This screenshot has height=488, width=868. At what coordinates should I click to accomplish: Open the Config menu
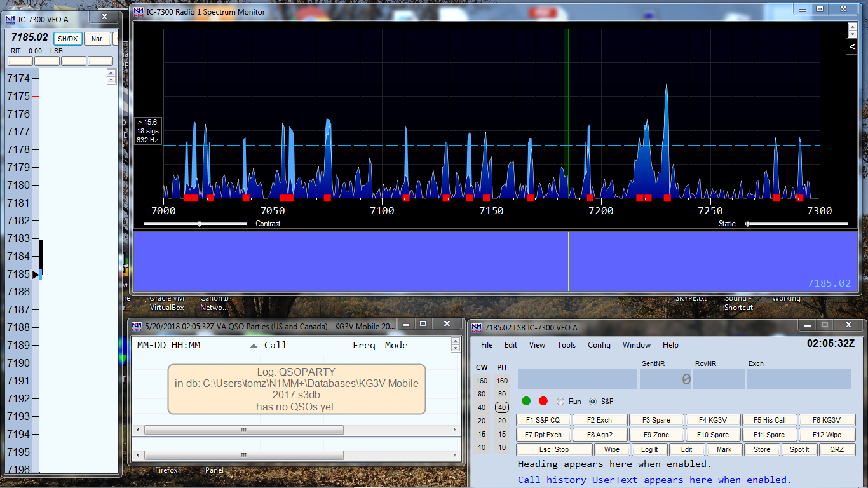pos(600,345)
